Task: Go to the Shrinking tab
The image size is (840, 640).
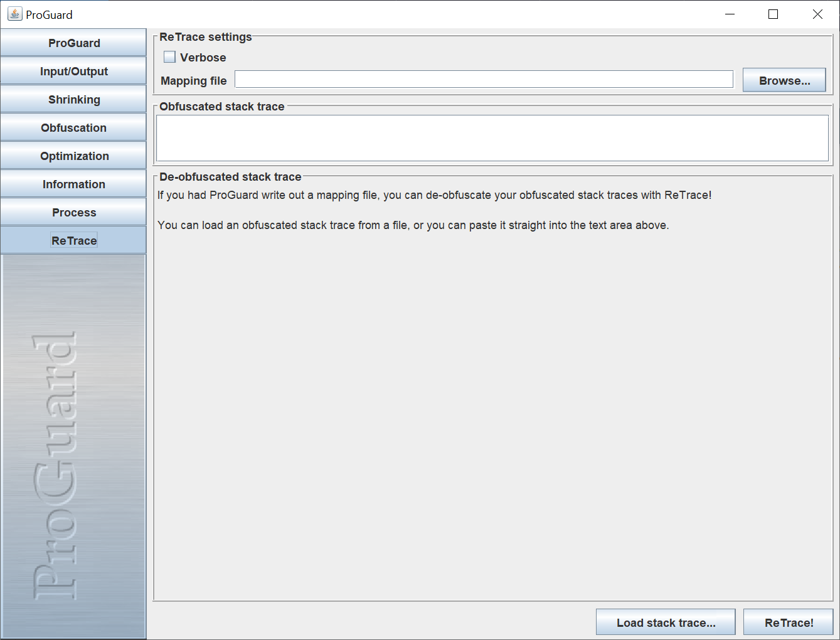Action: click(73, 99)
